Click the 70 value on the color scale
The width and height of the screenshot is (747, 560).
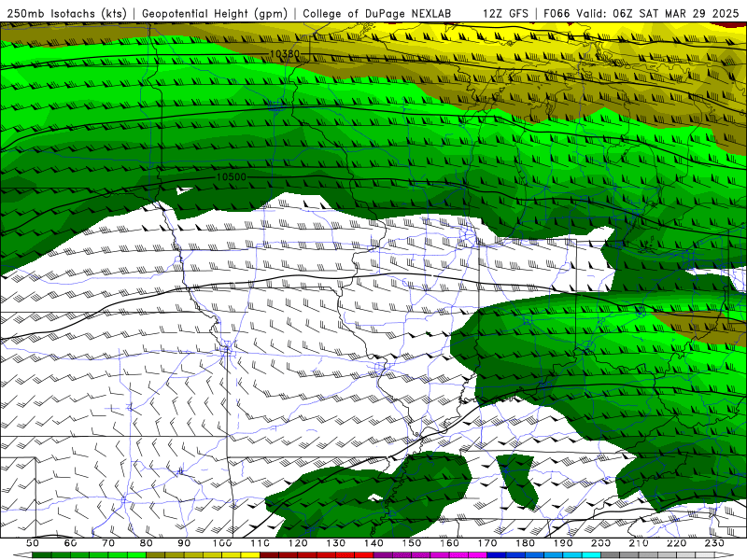tap(108, 543)
